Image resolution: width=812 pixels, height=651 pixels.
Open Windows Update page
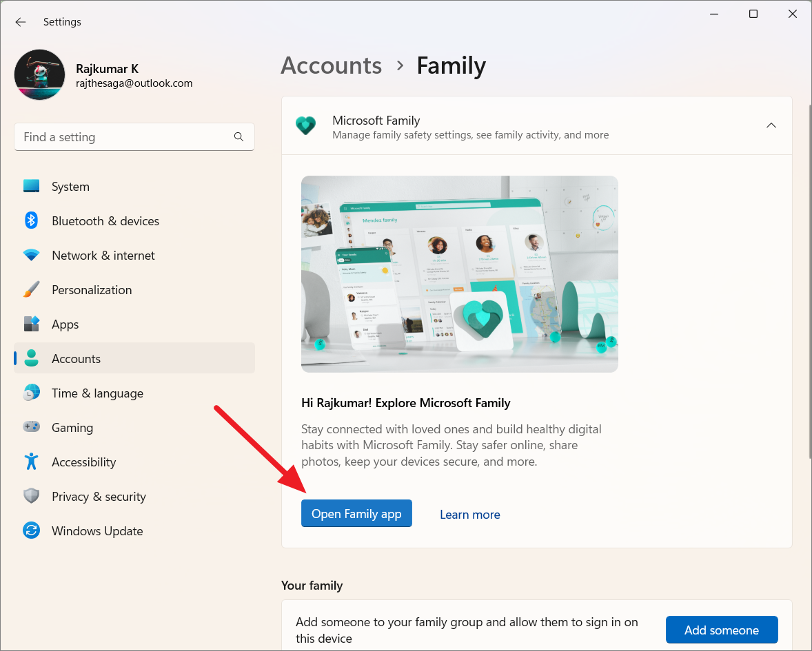[134, 530]
